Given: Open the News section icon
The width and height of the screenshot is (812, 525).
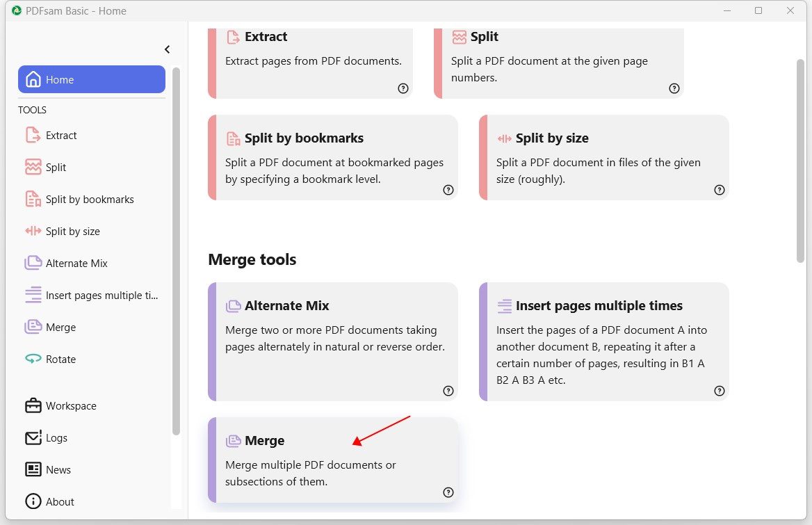Looking at the screenshot, I should tap(33, 470).
